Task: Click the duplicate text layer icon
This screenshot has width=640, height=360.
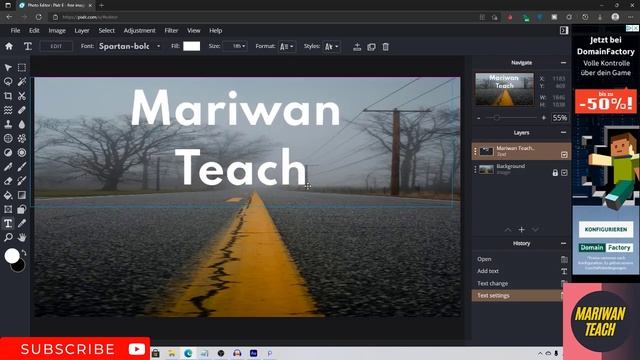Action: (371, 47)
